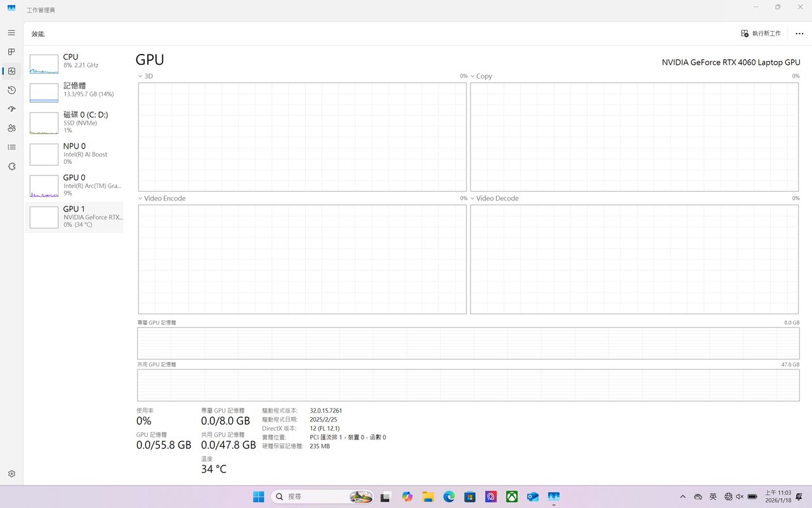
Task: Click the battery tray icon
Action: pos(752,497)
